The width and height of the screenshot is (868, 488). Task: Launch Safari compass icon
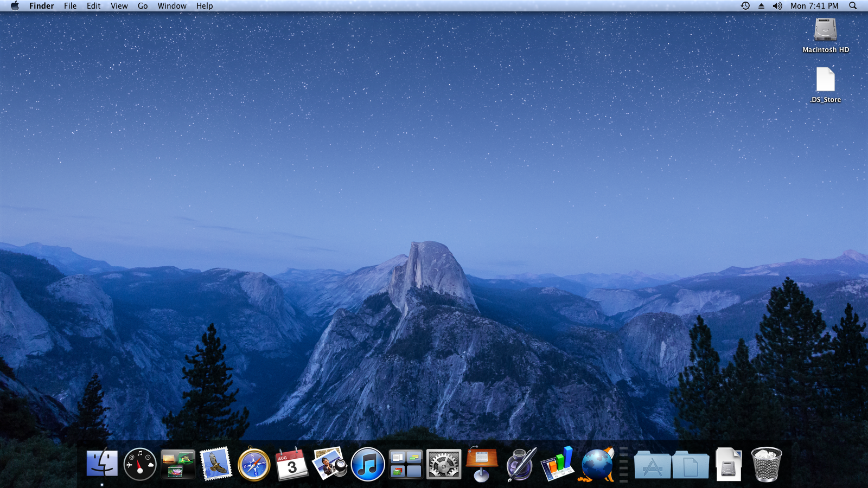[254, 465]
